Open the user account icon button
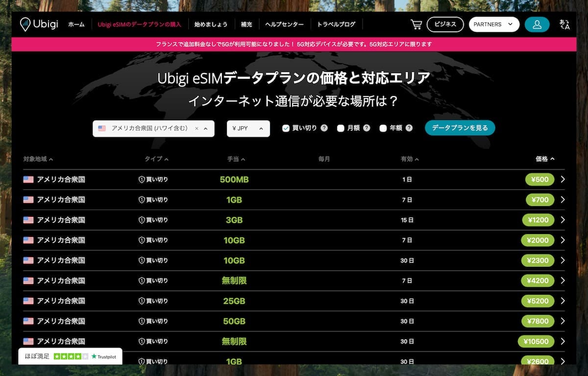The width and height of the screenshot is (588, 376). point(537,24)
